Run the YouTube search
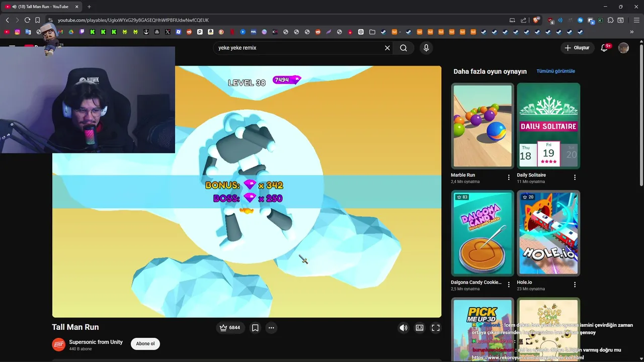This screenshot has height=362, width=644. pyautogui.click(x=404, y=48)
